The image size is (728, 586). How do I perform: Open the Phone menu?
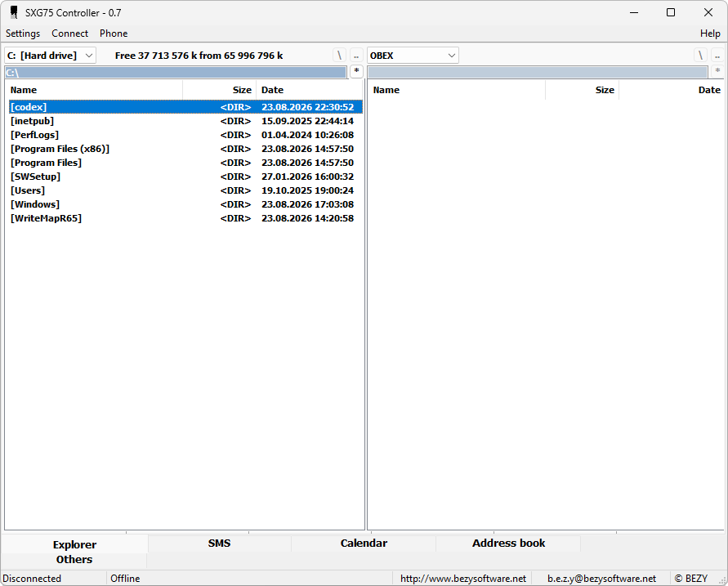(114, 34)
